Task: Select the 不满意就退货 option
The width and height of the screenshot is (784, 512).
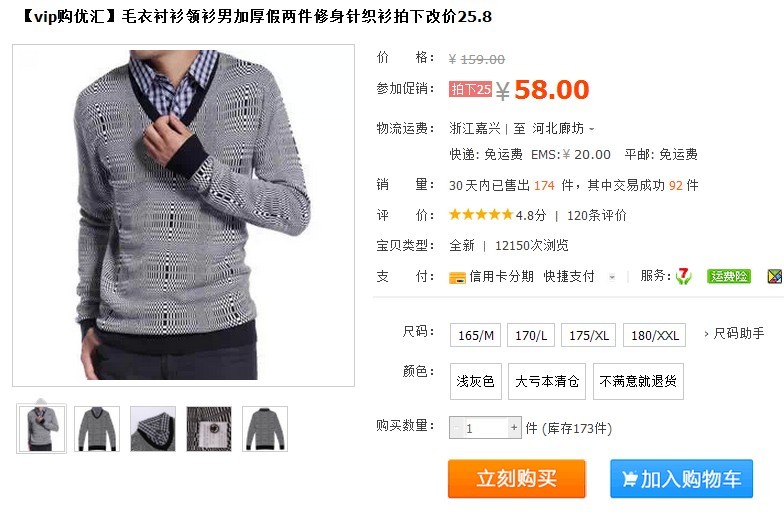Action: [x=638, y=382]
